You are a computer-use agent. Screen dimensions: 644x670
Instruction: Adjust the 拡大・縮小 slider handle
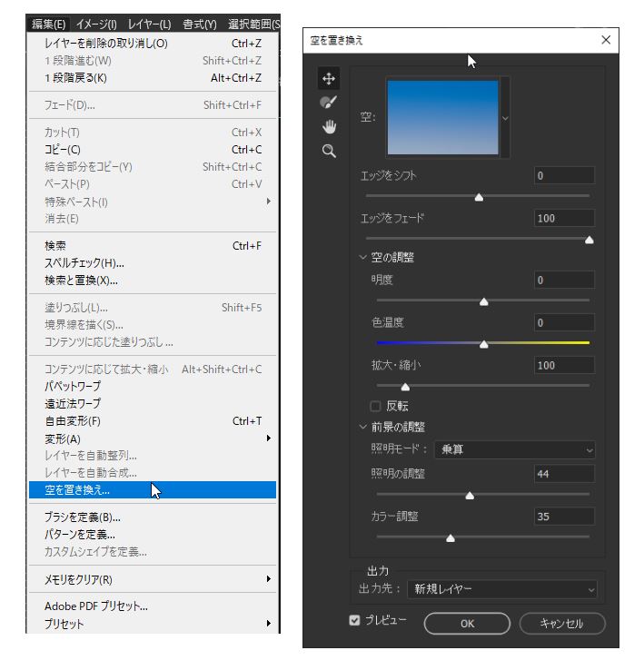click(x=405, y=387)
